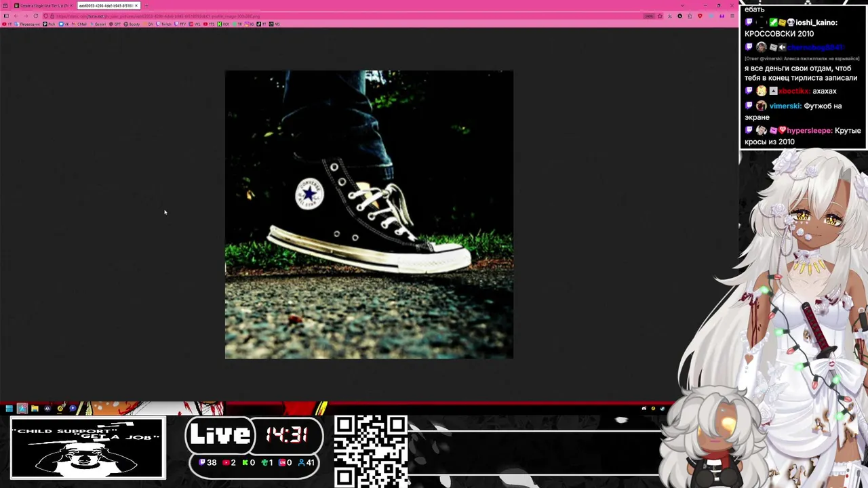Open a new browser tab
The width and height of the screenshot is (868, 488).
[146, 5]
